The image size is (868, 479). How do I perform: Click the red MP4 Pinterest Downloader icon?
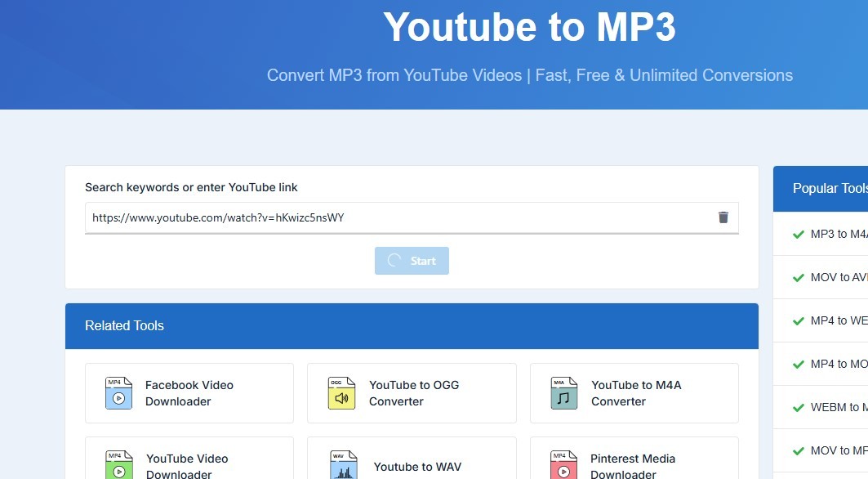click(x=563, y=464)
